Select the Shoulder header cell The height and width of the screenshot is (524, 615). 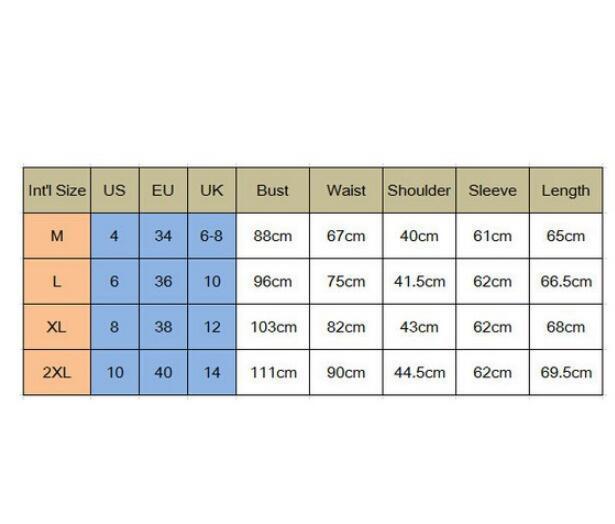(x=419, y=190)
